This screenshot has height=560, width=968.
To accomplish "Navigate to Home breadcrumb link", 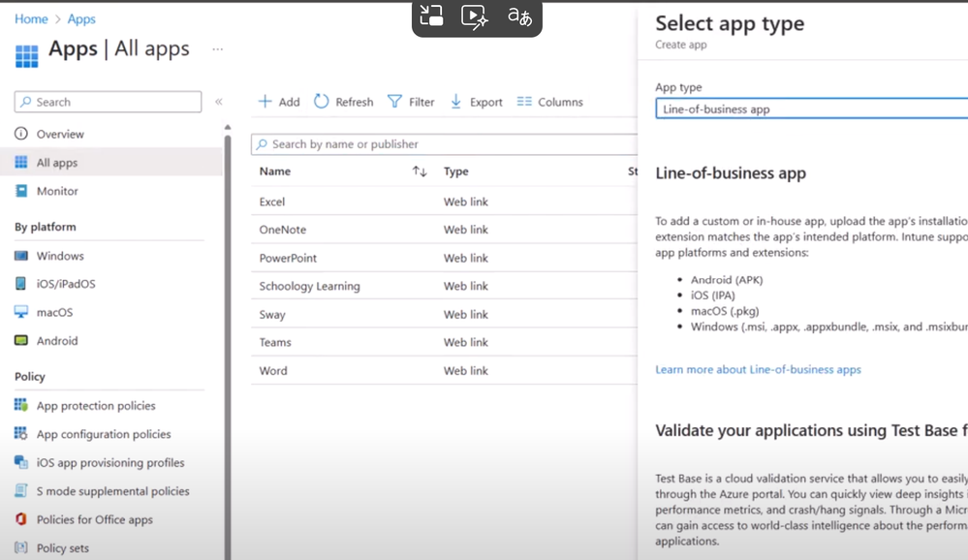I will tap(31, 19).
